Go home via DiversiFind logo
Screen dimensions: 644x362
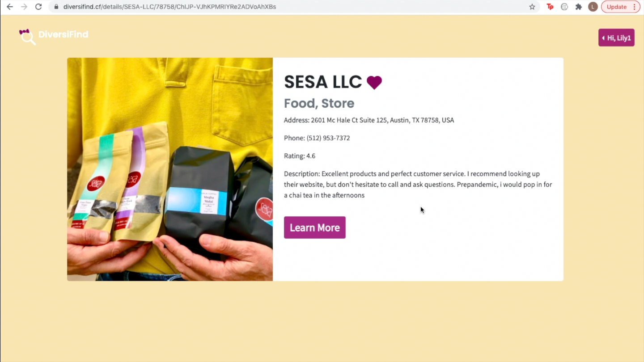pyautogui.click(x=54, y=36)
